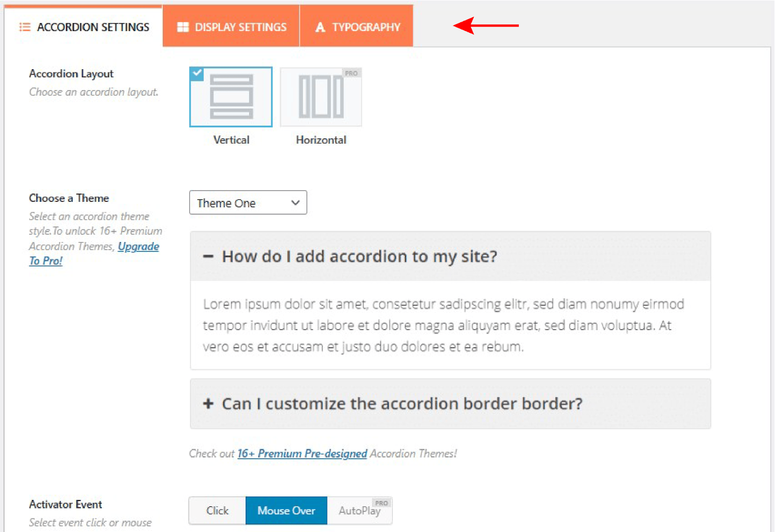The image size is (775, 532).
Task: Set activator event to Mouse Over
Action: (x=286, y=511)
